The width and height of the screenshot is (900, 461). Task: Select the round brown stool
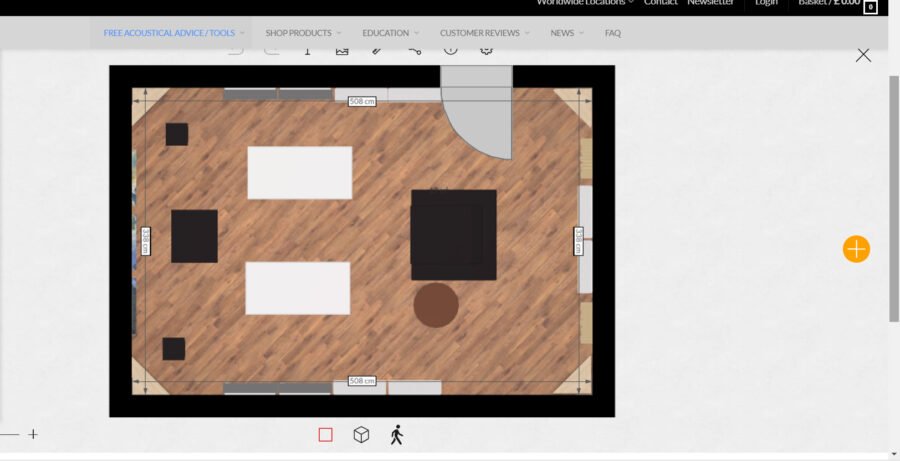click(436, 305)
